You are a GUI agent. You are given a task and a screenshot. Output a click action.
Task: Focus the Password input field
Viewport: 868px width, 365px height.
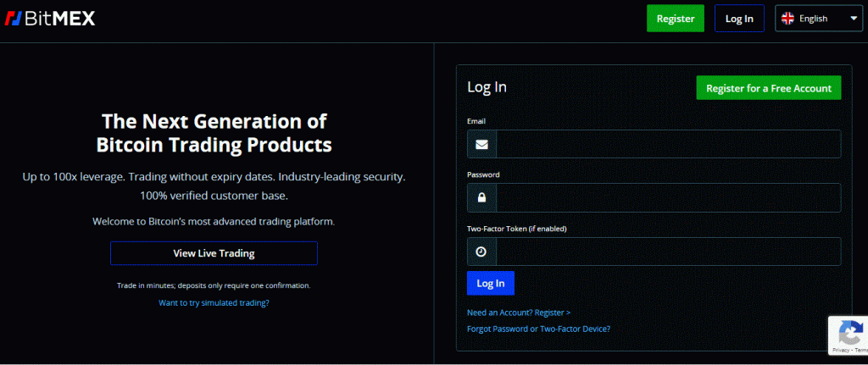point(668,198)
